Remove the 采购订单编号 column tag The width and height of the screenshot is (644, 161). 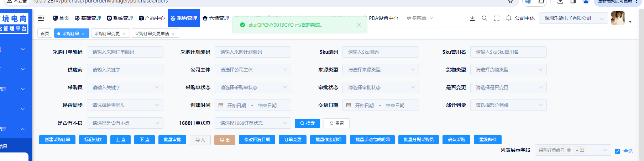(x=569, y=150)
